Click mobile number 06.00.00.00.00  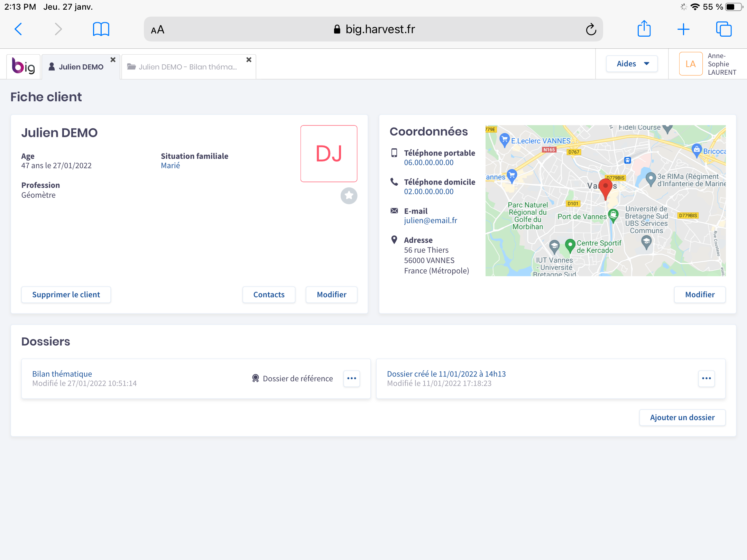coord(428,162)
